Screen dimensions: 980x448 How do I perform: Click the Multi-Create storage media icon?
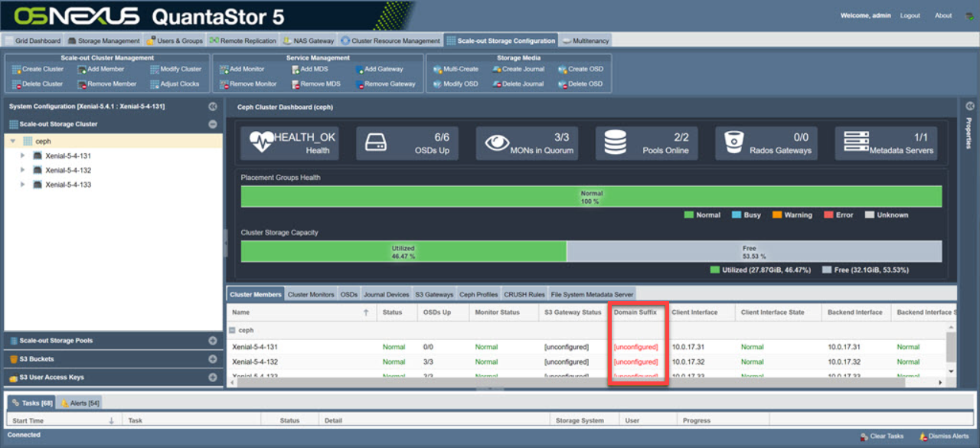click(437, 69)
